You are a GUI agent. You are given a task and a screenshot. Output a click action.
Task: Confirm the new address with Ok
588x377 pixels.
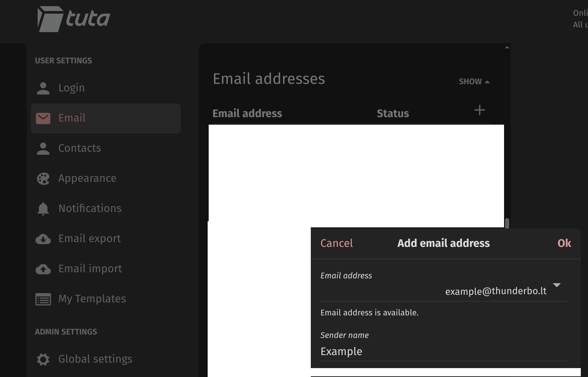pos(564,243)
